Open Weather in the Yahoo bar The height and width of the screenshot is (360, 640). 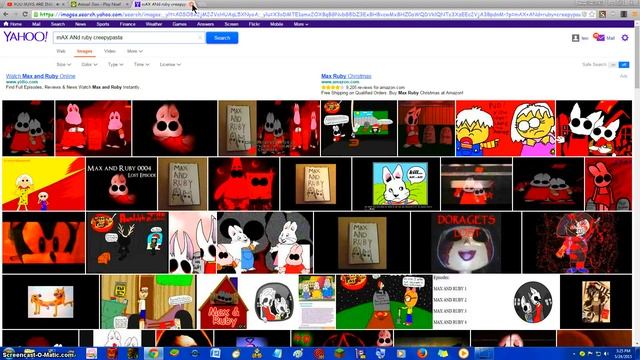click(154, 24)
